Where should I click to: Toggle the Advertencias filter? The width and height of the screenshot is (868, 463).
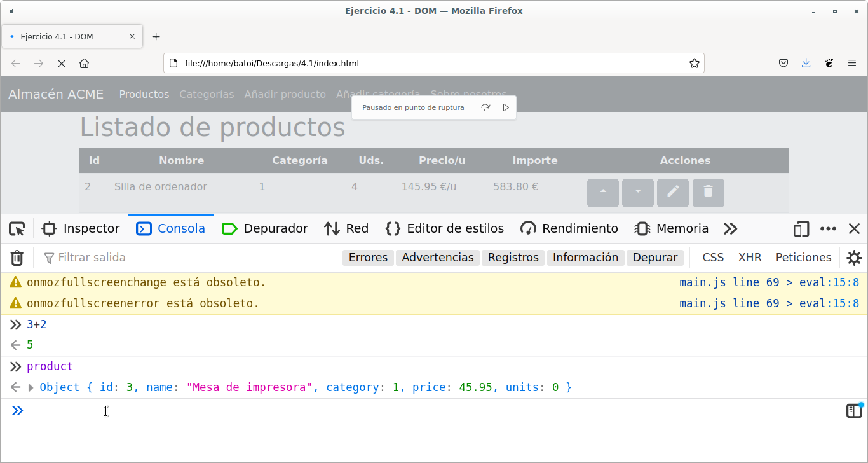(x=437, y=258)
